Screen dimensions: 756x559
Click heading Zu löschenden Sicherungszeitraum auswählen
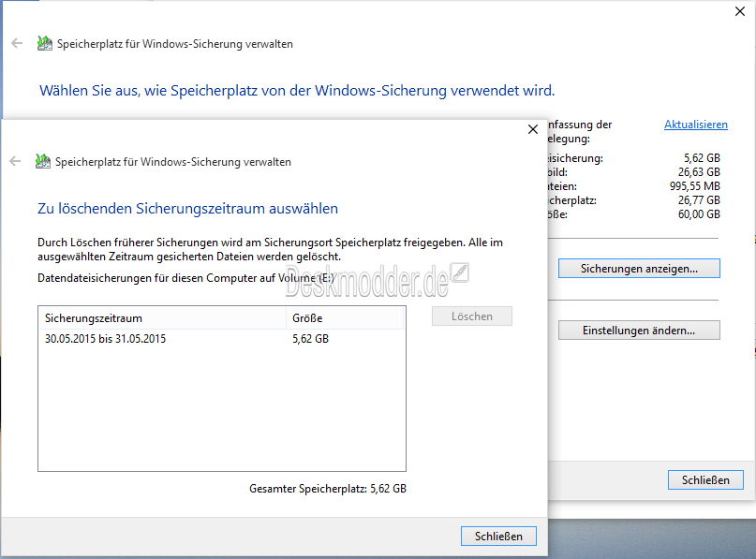[187, 209]
